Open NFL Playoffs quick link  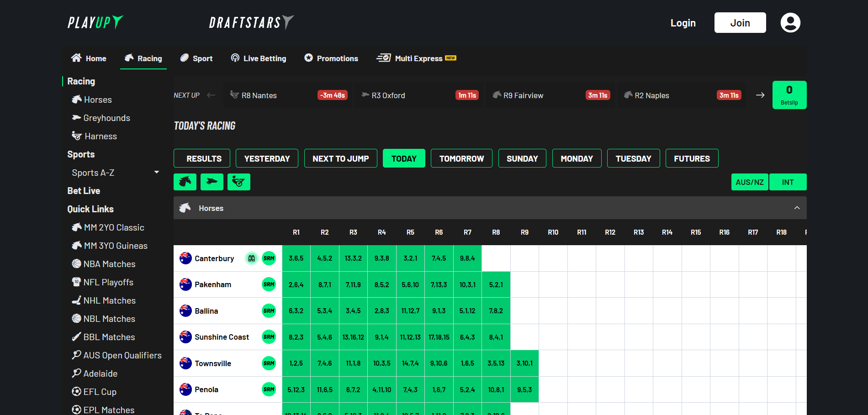103,282
